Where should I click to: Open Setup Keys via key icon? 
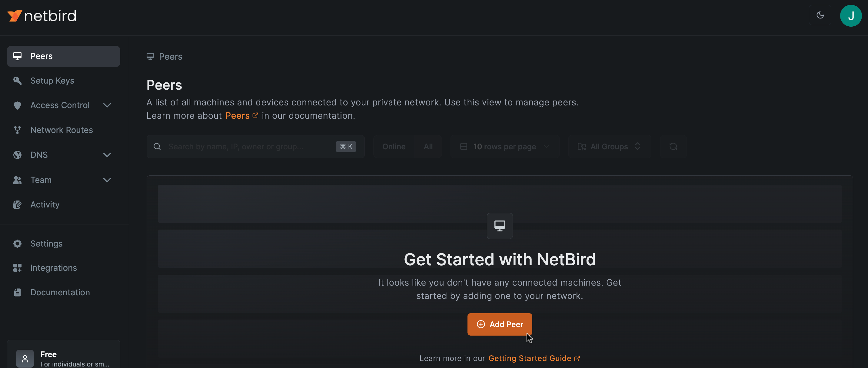(x=18, y=81)
